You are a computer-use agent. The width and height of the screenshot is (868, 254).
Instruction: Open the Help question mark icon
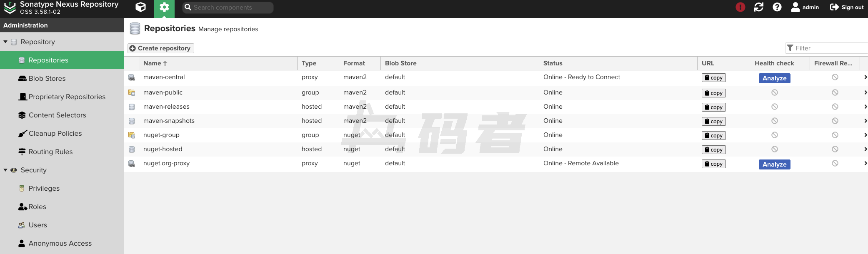point(777,7)
